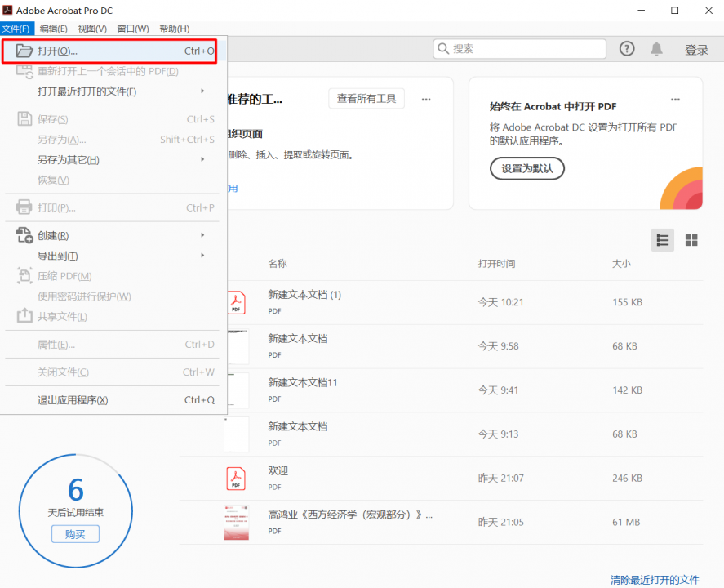
Task: Open thumbnail of 高鸿业《西方经济学》 PDF
Action: click(237, 523)
